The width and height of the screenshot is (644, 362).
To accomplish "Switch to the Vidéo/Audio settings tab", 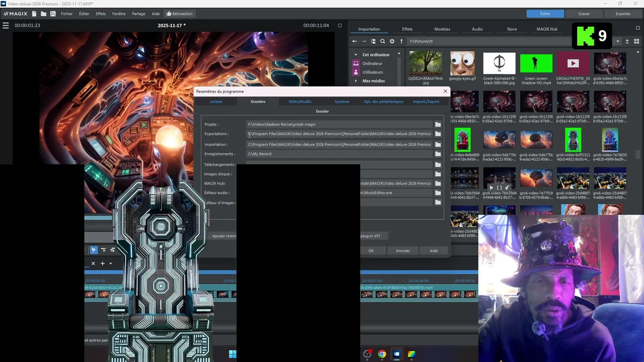I will click(x=300, y=102).
